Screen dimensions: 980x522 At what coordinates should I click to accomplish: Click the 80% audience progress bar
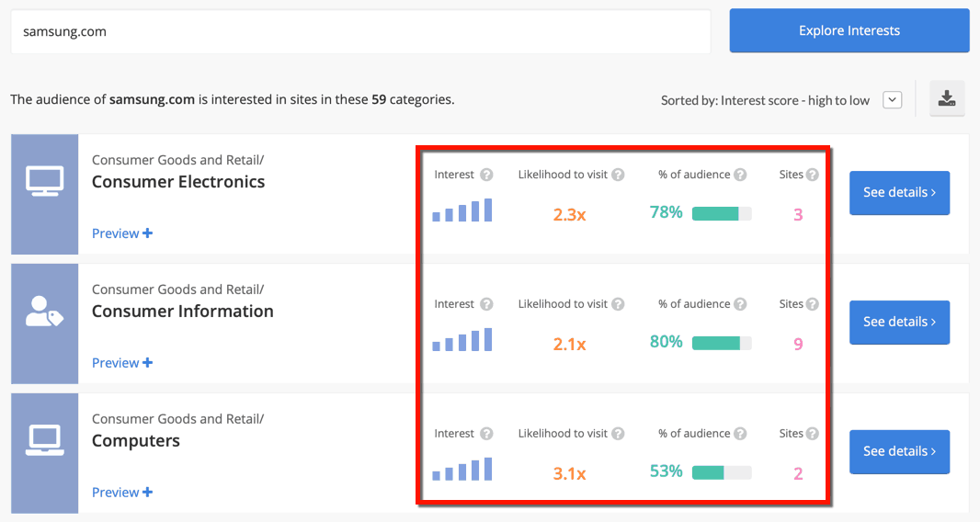click(722, 343)
